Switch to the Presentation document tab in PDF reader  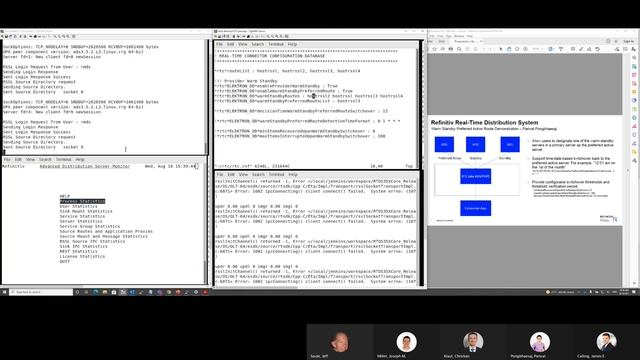pyautogui.click(x=465, y=41)
